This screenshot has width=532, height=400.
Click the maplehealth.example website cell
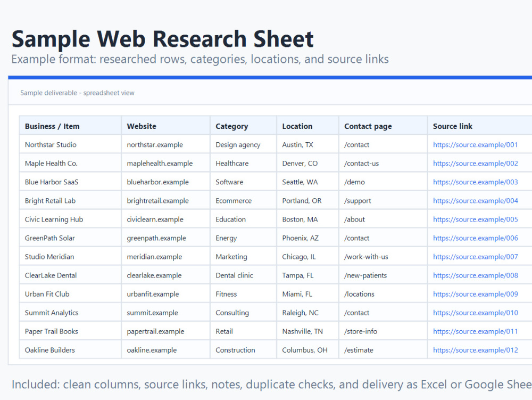[x=165, y=164]
